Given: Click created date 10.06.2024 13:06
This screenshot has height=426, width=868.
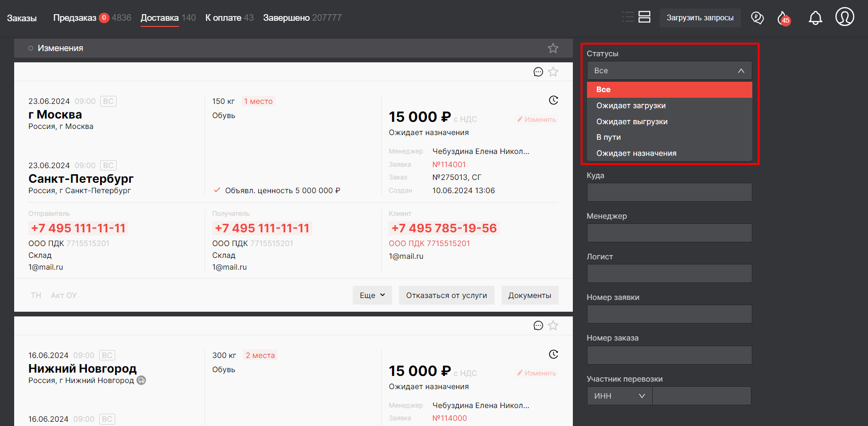Looking at the screenshot, I should (464, 190).
